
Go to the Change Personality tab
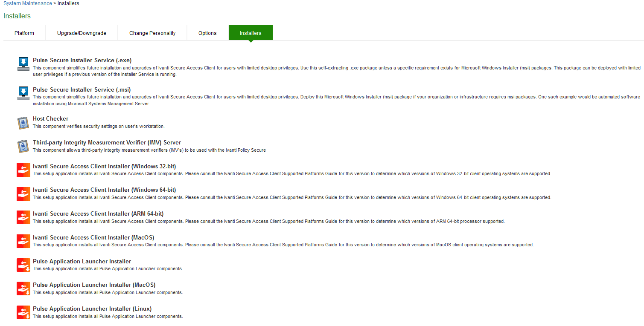click(152, 33)
